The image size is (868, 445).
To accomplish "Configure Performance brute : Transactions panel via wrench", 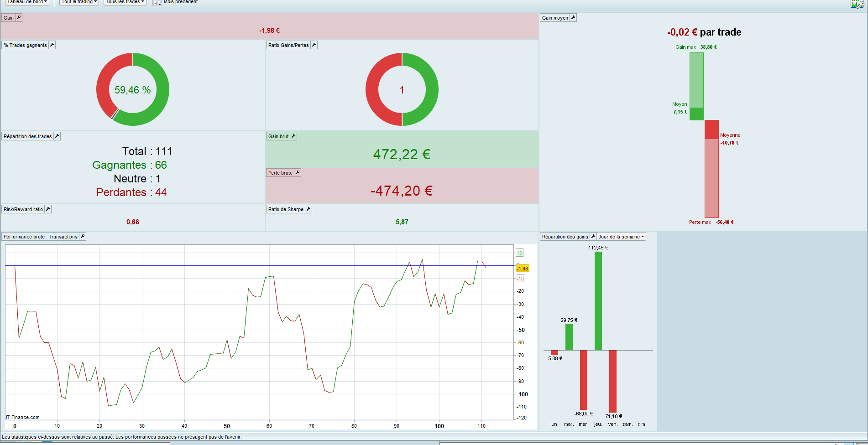I will pyautogui.click(x=83, y=237).
